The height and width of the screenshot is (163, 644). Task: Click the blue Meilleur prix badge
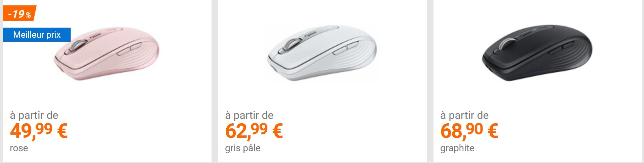pyautogui.click(x=37, y=35)
